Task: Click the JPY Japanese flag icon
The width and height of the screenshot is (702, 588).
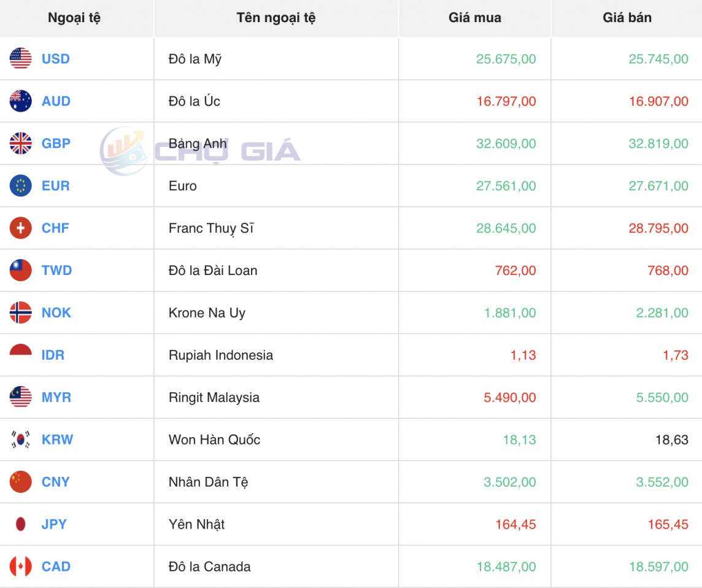Action: (x=20, y=524)
